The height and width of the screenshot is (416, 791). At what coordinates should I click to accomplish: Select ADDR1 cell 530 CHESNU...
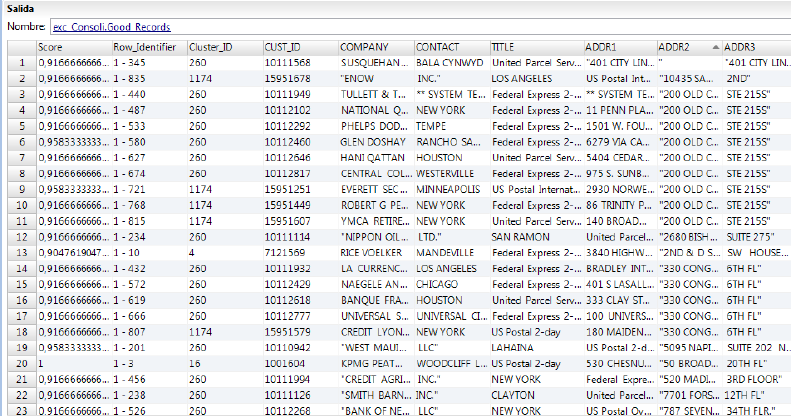click(x=620, y=364)
